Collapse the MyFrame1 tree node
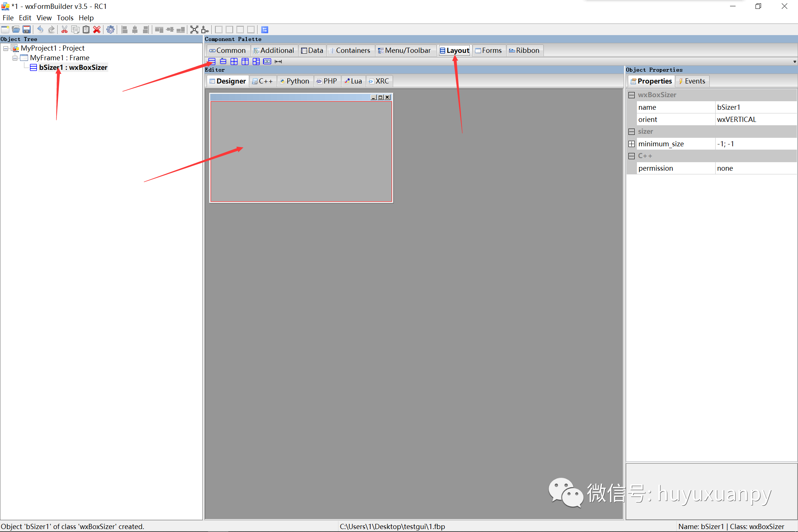798x532 pixels. coord(15,58)
